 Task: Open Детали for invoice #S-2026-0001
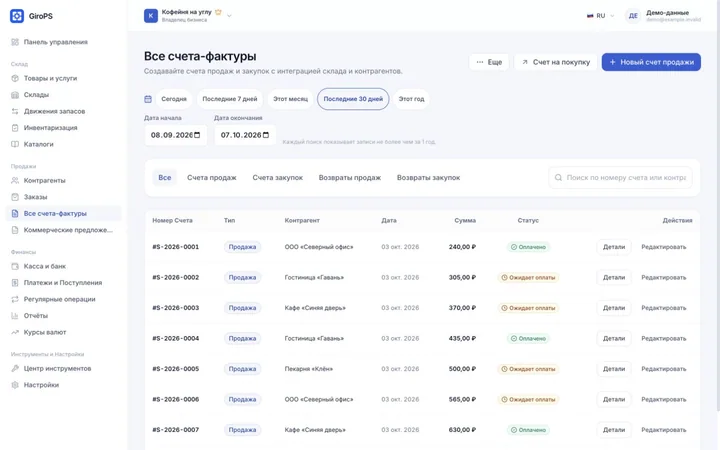[614, 247]
